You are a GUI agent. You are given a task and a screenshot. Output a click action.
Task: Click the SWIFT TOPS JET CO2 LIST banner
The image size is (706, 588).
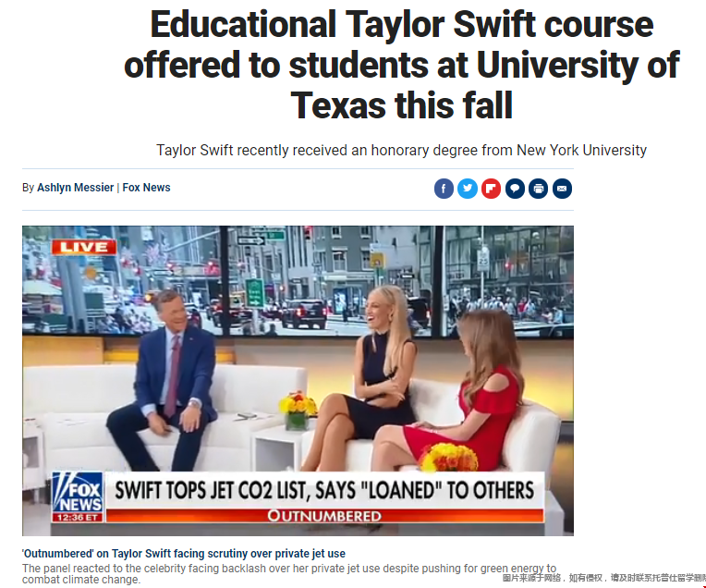coord(324,490)
